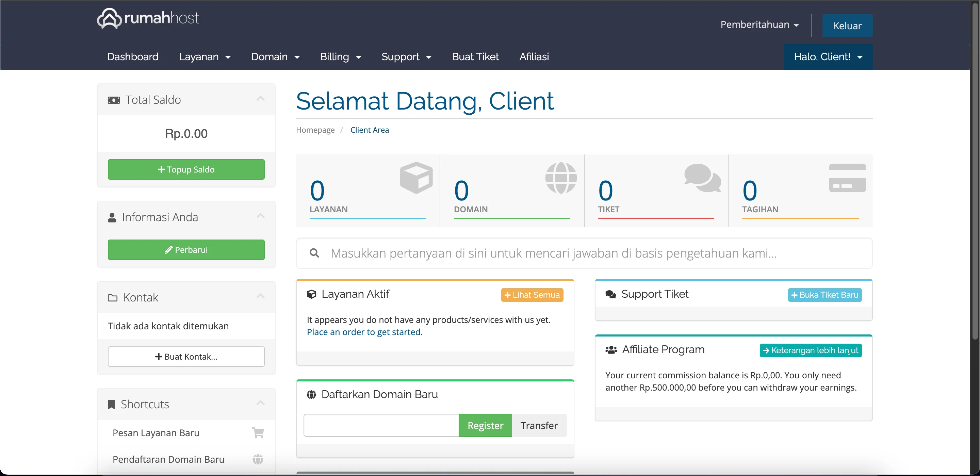The width and height of the screenshot is (980, 476).
Task: Click the magnifier icon in the knowledge base search
Action: coord(314,253)
